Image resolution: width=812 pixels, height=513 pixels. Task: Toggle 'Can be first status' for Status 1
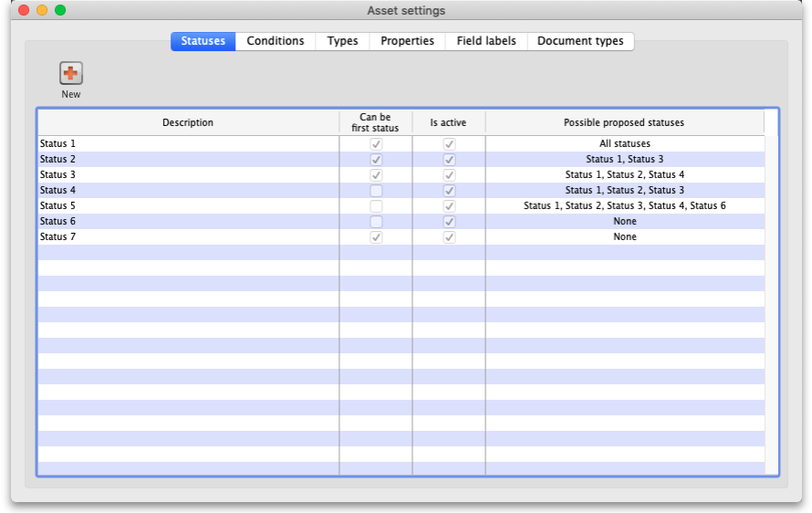coord(376,144)
